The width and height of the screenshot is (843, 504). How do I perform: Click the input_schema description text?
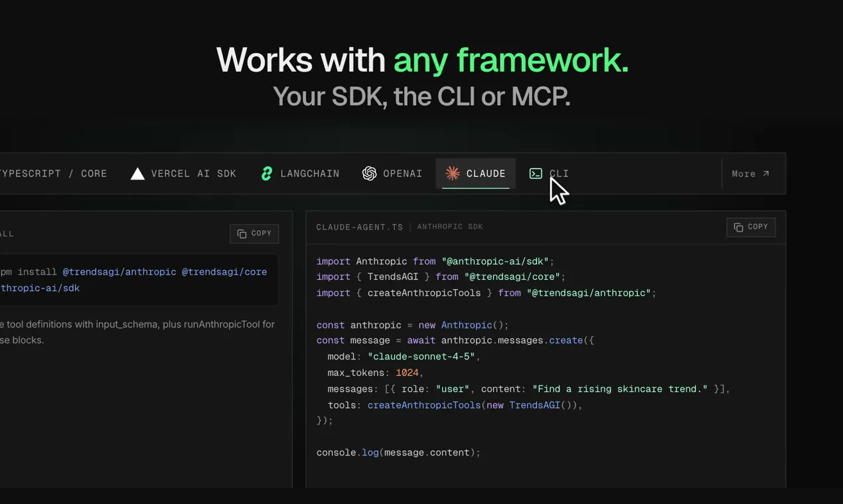pyautogui.click(x=137, y=332)
